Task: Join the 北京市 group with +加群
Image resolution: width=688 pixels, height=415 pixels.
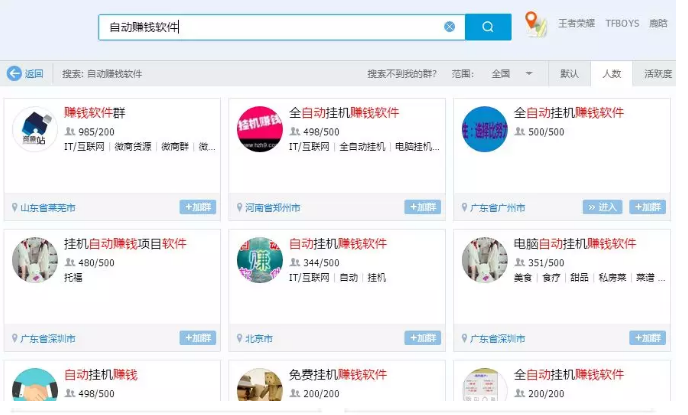Action: (423, 338)
